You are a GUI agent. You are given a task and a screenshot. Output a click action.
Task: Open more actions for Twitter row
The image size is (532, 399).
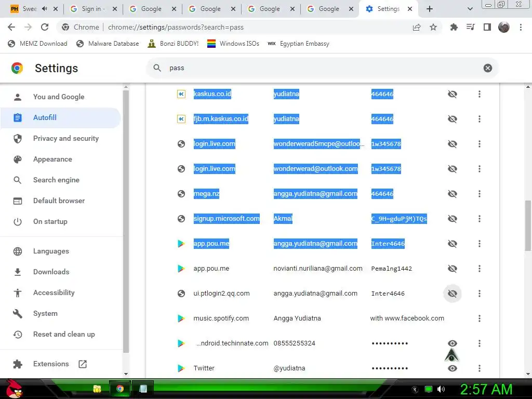pyautogui.click(x=480, y=368)
